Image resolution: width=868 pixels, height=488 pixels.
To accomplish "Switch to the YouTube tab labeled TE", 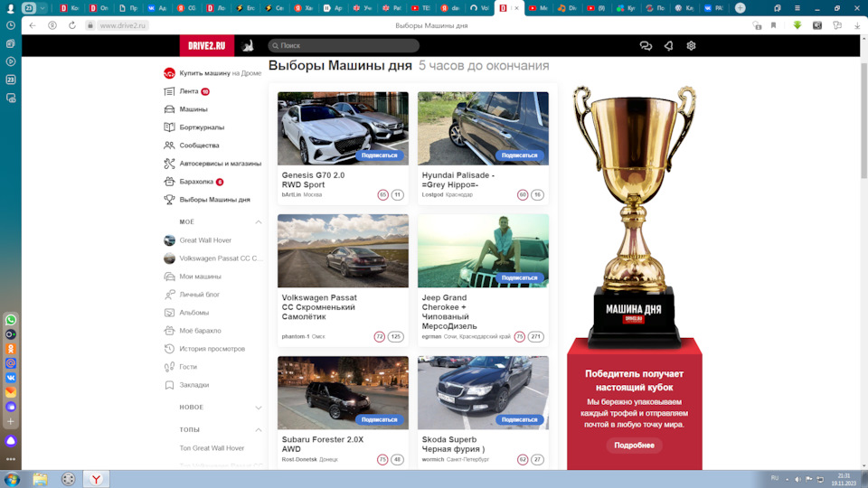I will pyautogui.click(x=420, y=8).
